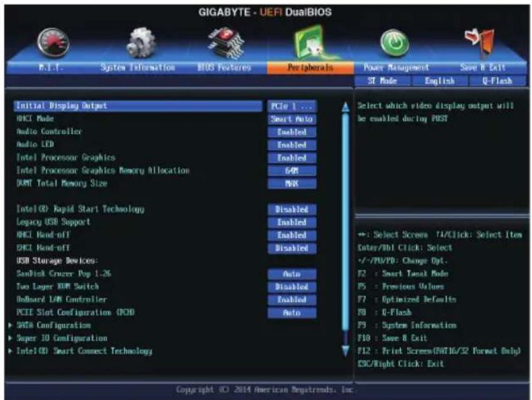
Task: Open the DVMT Total Memory Size MAX value
Action: (292, 184)
